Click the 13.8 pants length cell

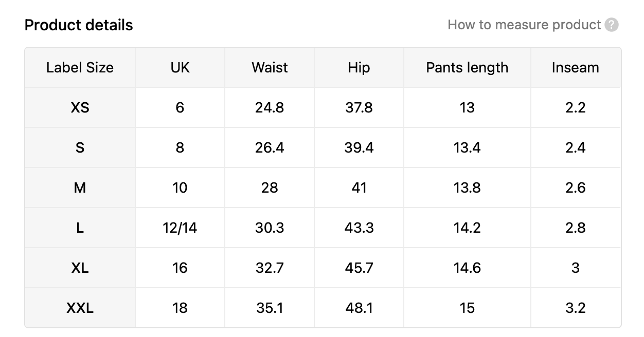[x=467, y=188]
